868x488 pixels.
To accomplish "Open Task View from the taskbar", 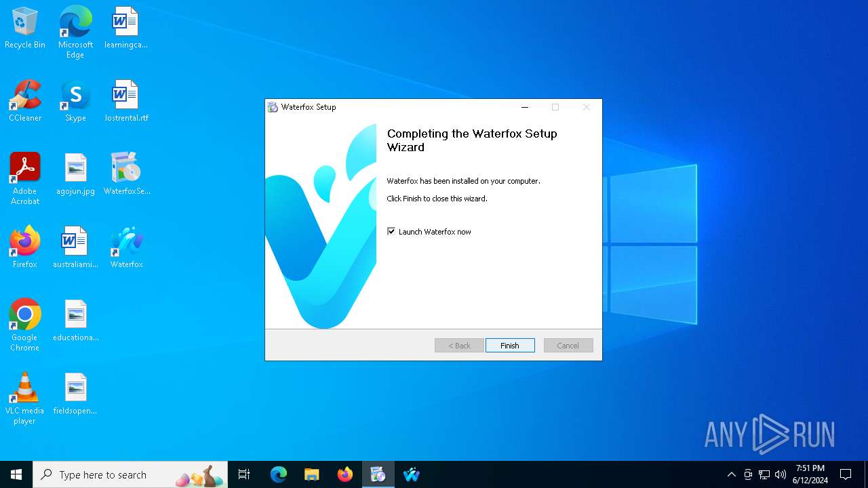I will click(x=244, y=474).
